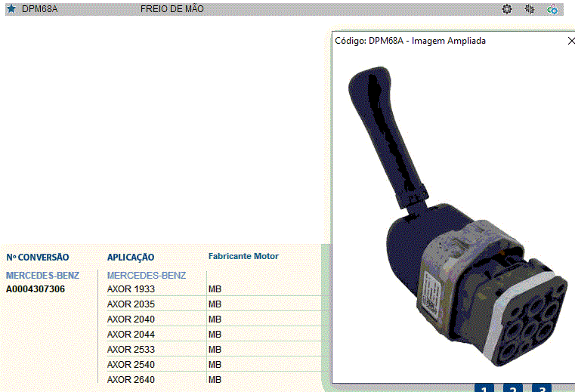This screenshot has width=575, height=392.
Task: Click the colored gears icon in header
Action: click(x=553, y=9)
